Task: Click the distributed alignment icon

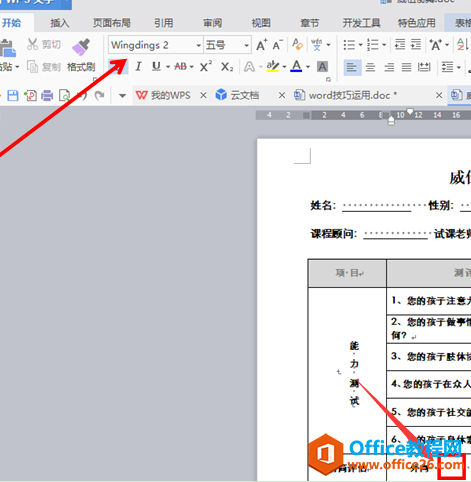Action: (x=424, y=67)
